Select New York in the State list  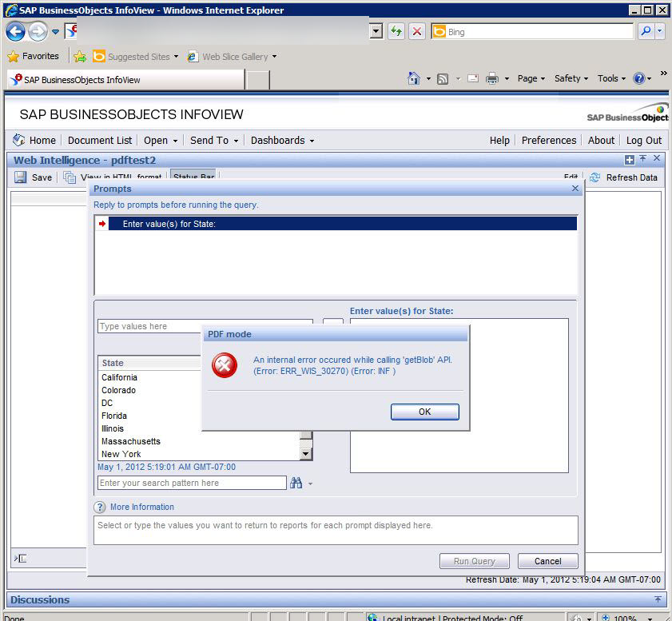(x=121, y=454)
